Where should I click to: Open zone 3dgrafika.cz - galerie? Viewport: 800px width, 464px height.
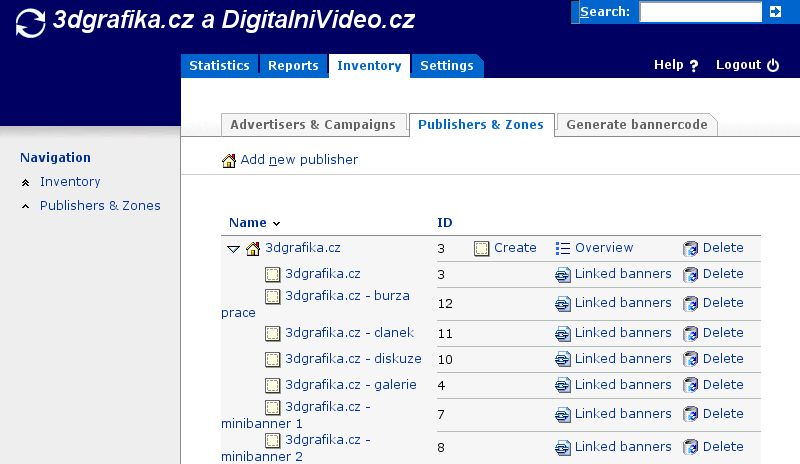point(351,384)
